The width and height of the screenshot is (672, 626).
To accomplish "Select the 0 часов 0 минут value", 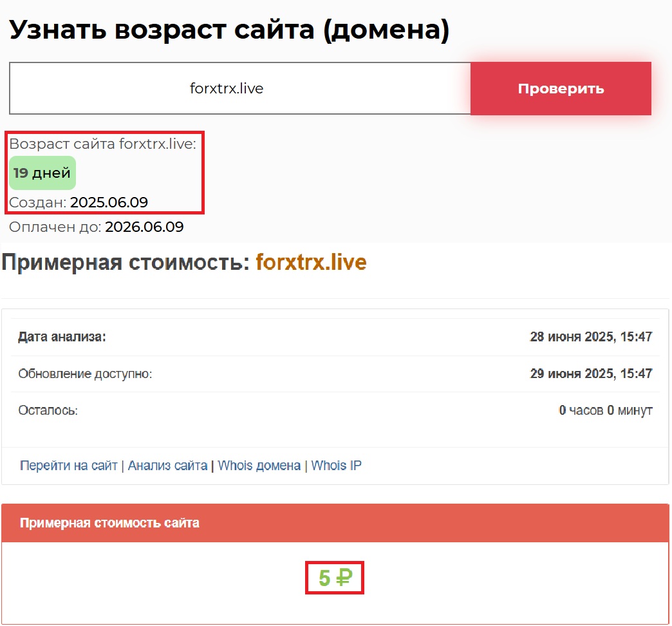I will pos(605,410).
